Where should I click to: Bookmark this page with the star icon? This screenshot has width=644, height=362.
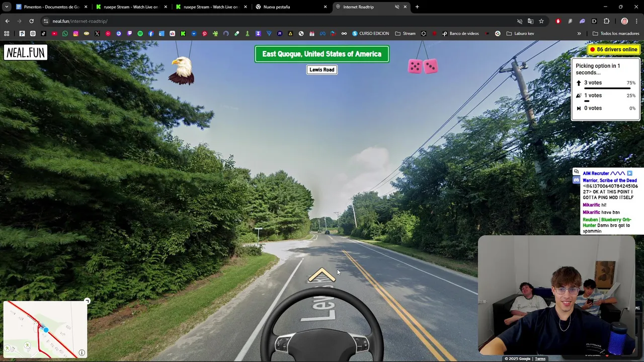541,21
